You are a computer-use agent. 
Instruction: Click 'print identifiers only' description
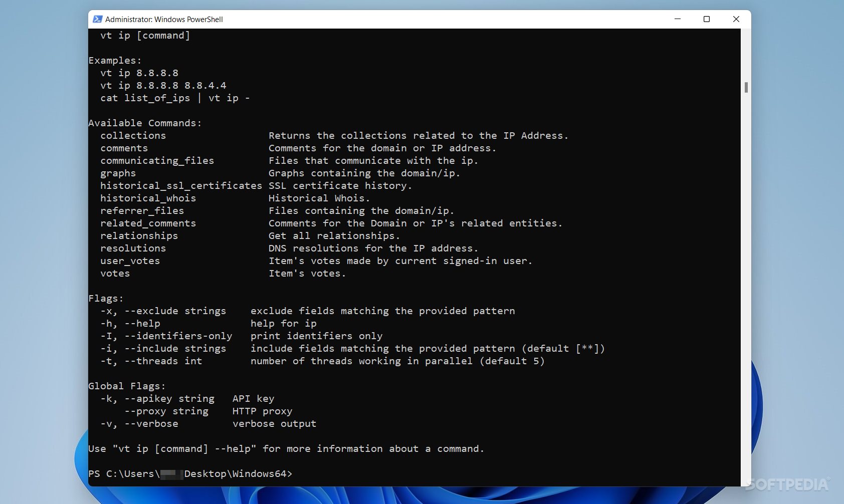[x=316, y=336]
